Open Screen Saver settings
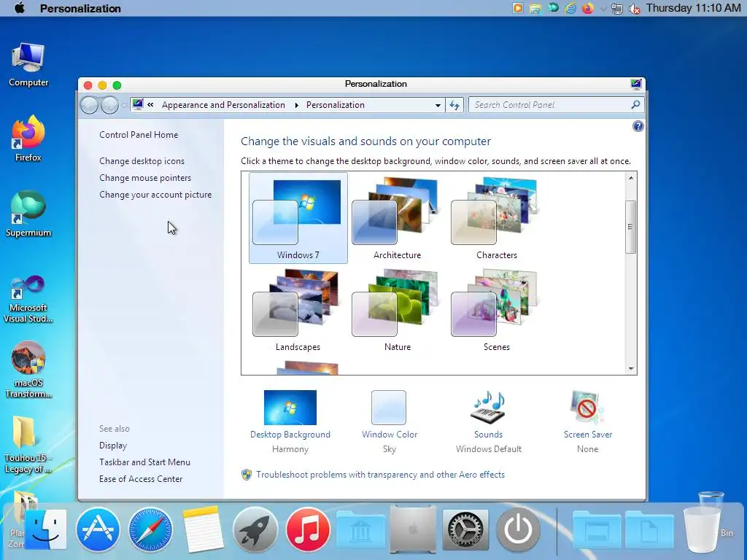 pos(587,422)
